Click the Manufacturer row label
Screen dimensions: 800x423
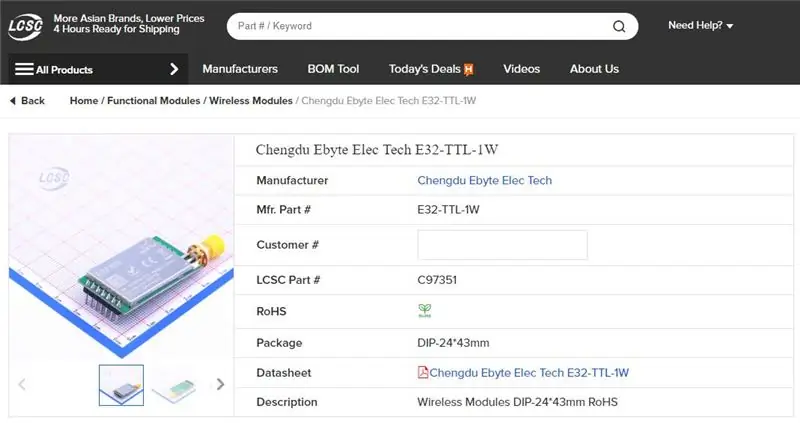292,181
